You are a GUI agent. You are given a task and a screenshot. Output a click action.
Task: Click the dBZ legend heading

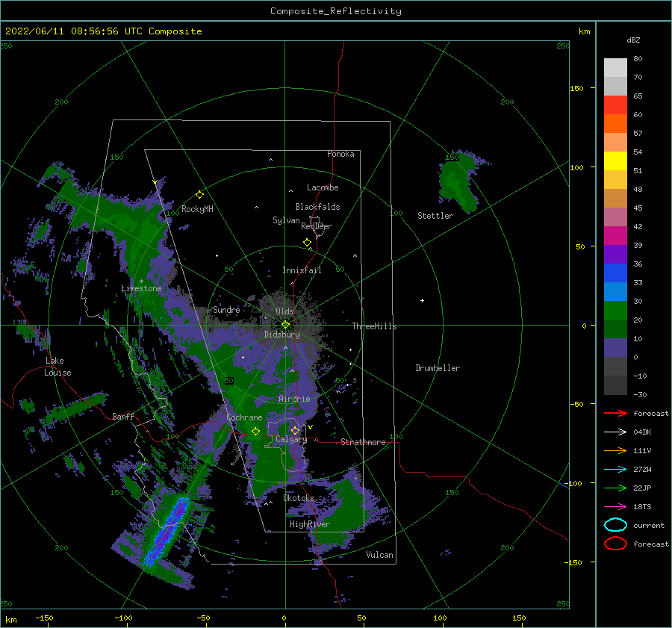click(x=633, y=40)
